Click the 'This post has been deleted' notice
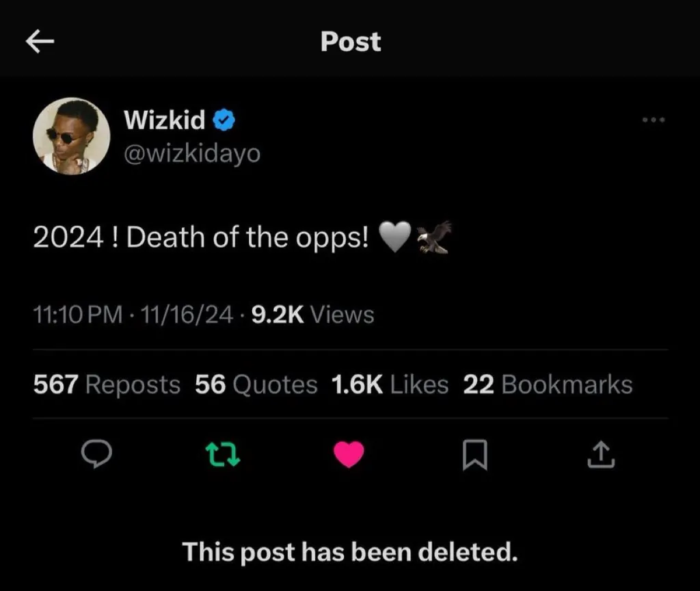Image resolution: width=700 pixels, height=591 pixels. pos(349,551)
